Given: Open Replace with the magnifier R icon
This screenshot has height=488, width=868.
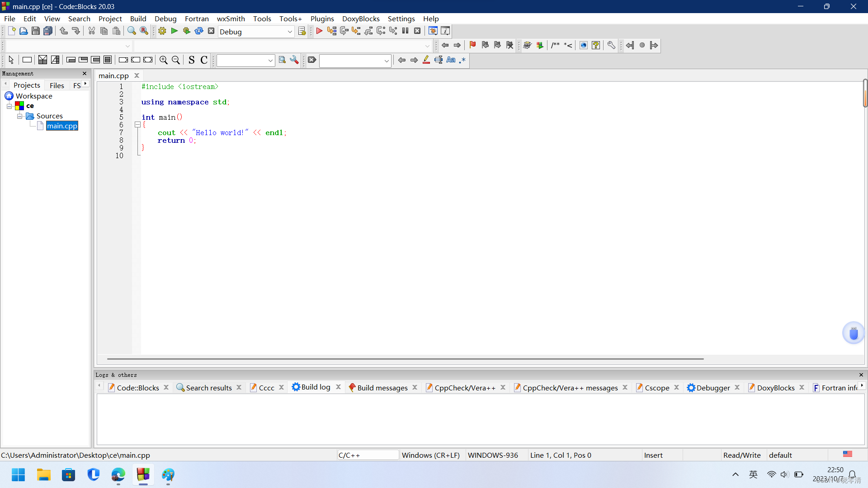Looking at the screenshot, I should pyautogui.click(x=144, y=31).
